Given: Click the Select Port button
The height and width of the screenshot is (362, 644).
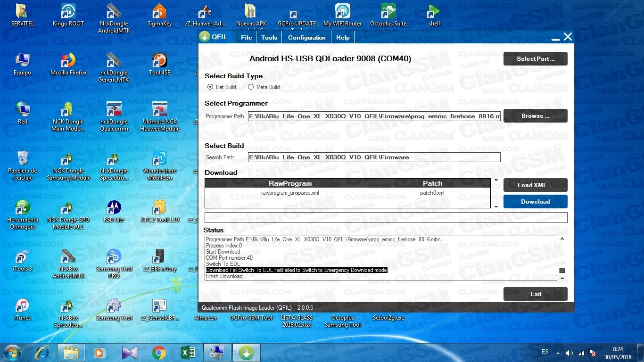Looking at the screenshot, I should [535, 59].
